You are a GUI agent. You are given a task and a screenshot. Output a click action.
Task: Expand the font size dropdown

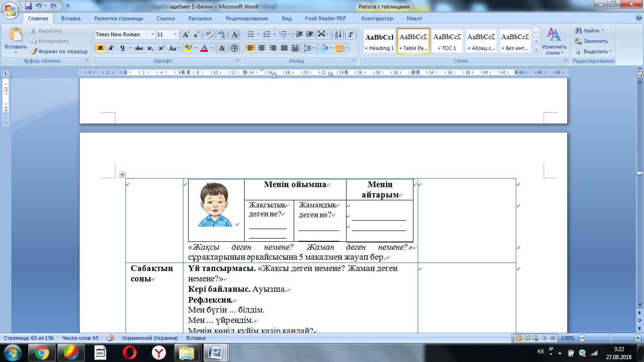(176, 34)
